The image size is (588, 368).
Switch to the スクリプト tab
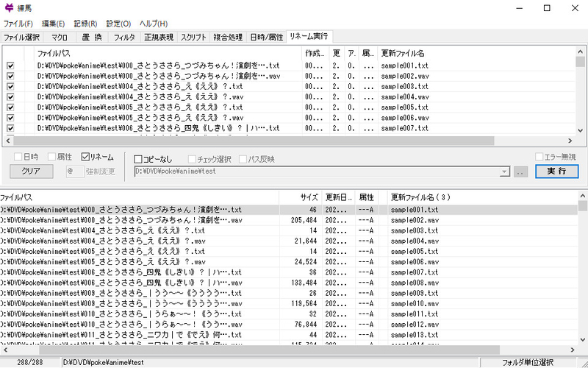click(193, 38)
